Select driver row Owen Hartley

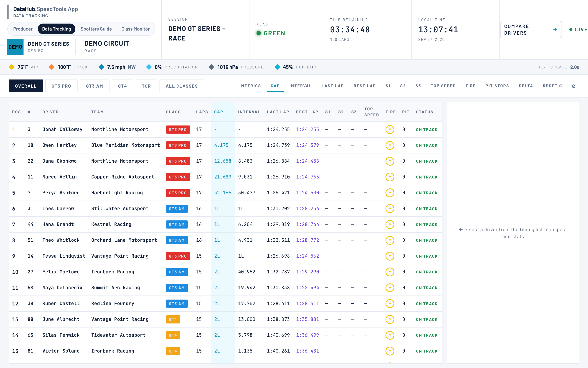(225, 145)
